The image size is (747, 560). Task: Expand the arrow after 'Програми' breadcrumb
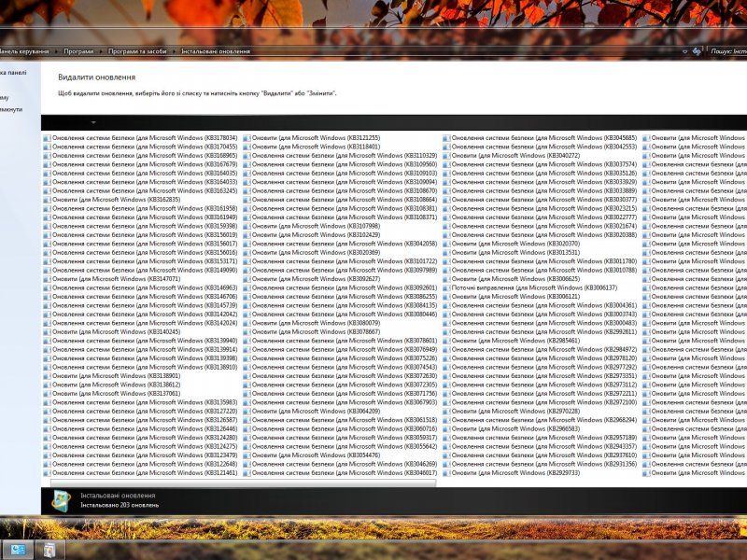[x=101, y=51]
